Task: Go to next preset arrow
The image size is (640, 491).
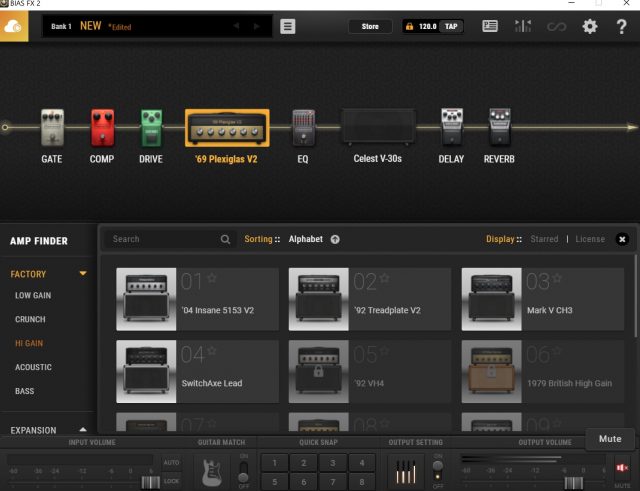Action: click(x=257, y=26)
